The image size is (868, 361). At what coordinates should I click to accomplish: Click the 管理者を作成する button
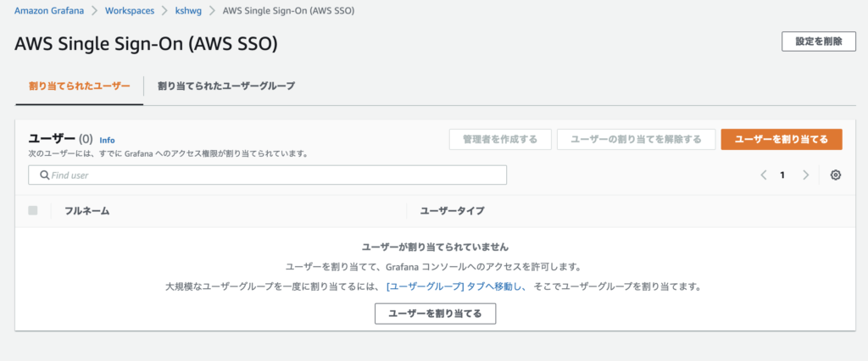[x=500, y=140]
